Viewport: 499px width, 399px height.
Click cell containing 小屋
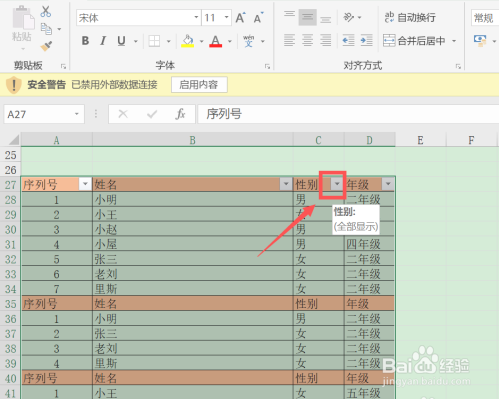pyautogui.click(x=193, y=244)
